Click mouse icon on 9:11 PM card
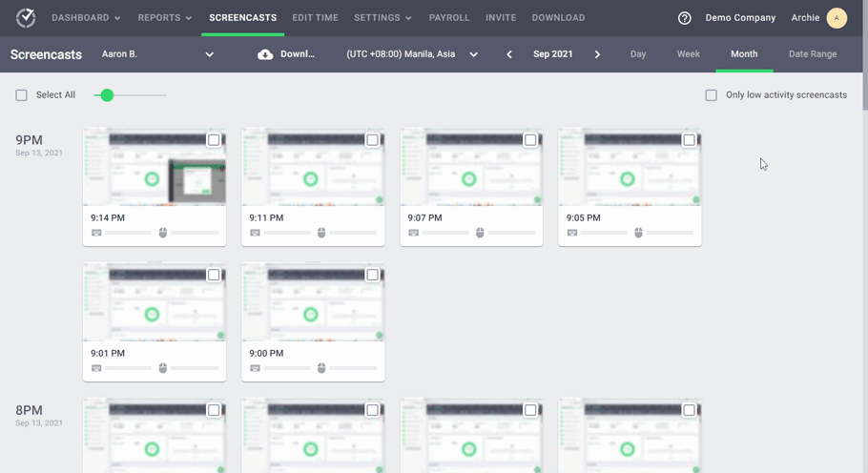Screen dimensions: 868x473 click(x=321, y=233)
